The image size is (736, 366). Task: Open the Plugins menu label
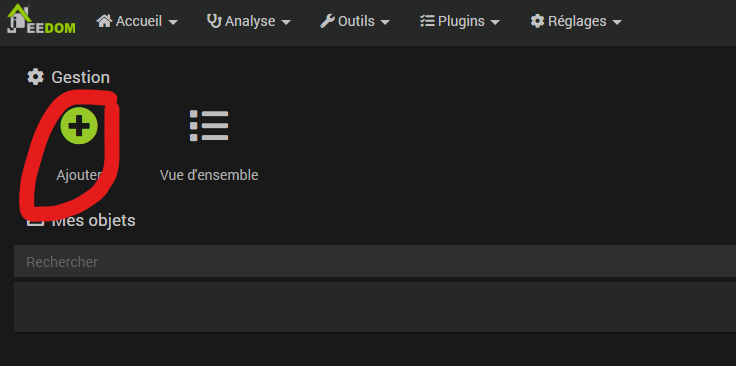461,21
